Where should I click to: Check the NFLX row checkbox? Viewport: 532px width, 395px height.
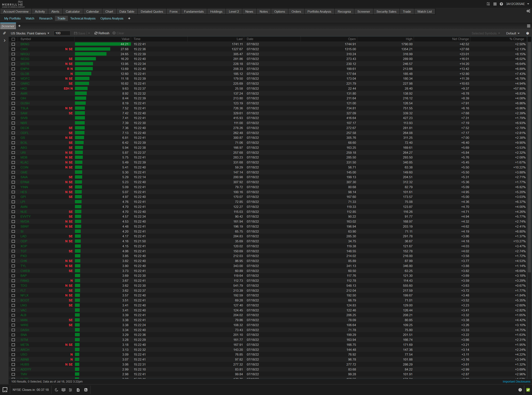(13, 296)
